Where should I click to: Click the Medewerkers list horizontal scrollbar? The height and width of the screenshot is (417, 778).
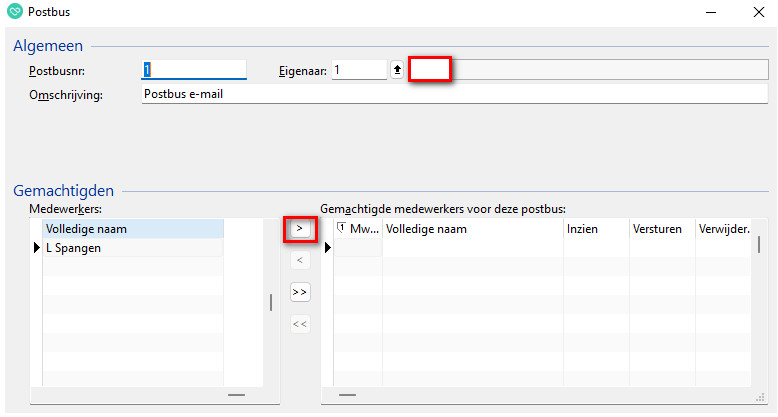[237, 395]
